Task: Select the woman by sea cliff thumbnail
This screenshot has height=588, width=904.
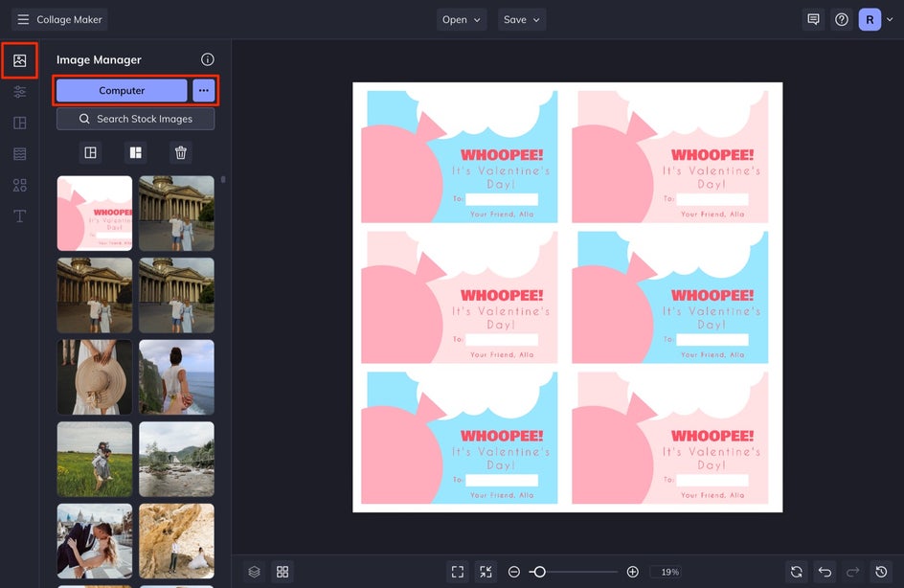Action: tap(176, 377)
